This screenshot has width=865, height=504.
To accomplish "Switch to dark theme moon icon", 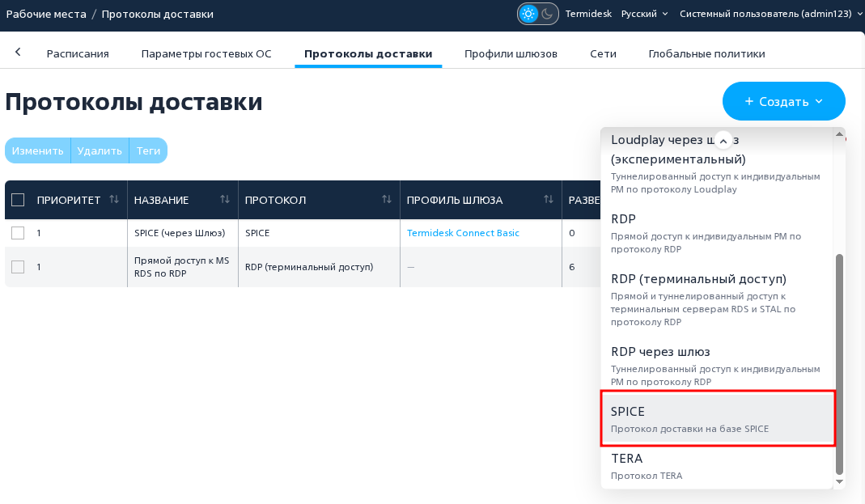I will (x=547, y=14).
